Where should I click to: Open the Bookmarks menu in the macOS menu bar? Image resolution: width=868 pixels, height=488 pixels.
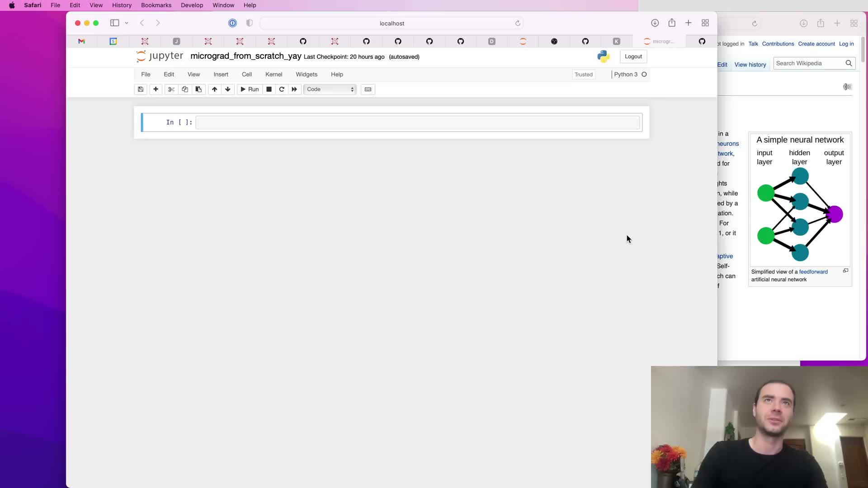[156, 5]
